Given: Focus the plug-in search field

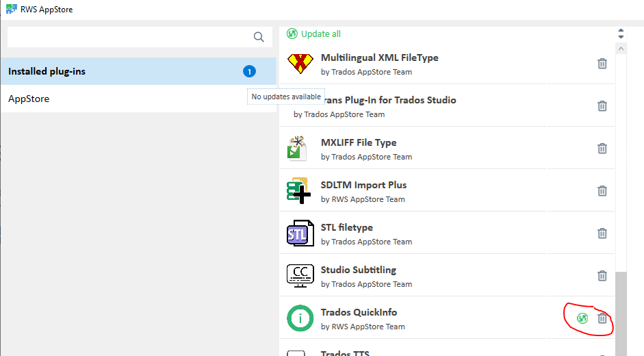Looking at the screenshot, I should (140, 37).
